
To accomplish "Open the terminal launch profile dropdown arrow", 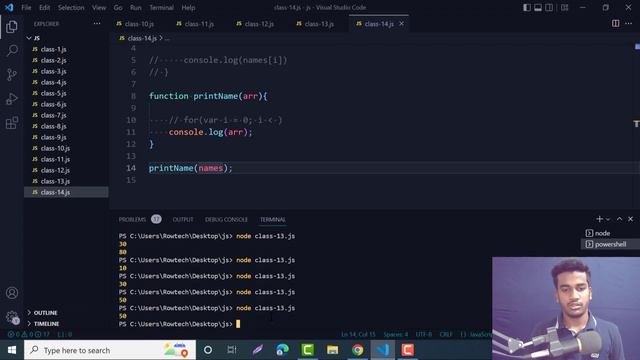I will click(608, 219).
